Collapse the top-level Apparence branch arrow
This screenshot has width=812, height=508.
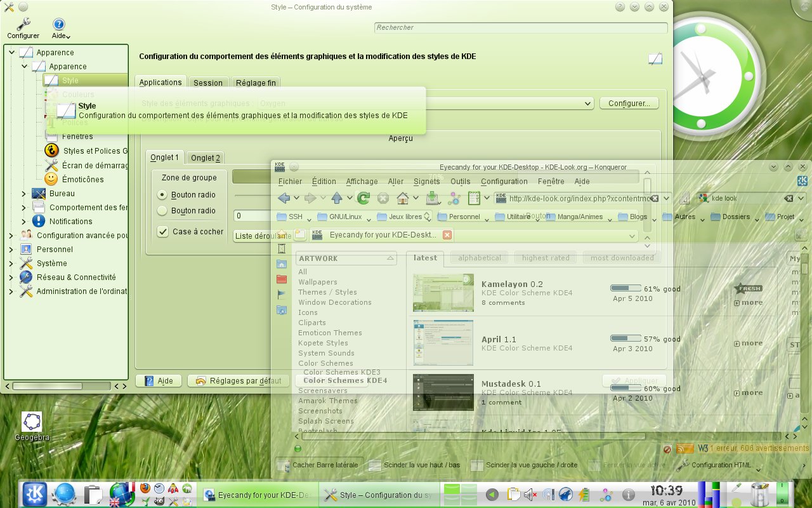[x=11, y=52]
